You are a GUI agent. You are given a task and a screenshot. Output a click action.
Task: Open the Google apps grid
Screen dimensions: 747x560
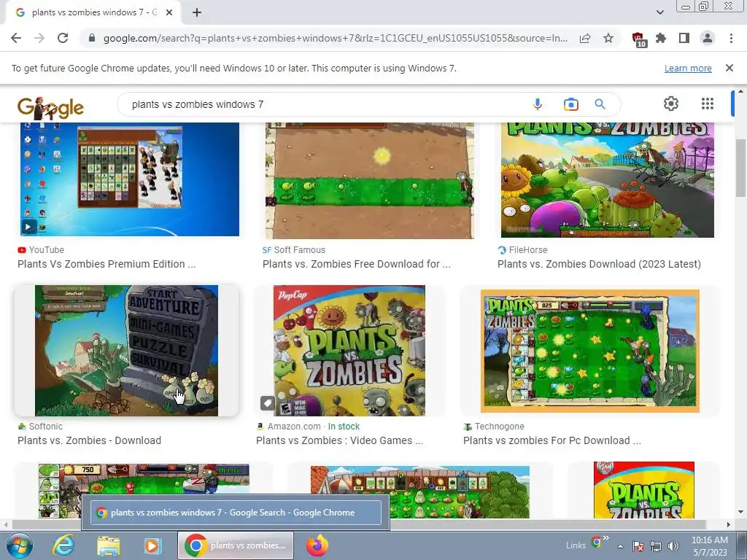708,104
